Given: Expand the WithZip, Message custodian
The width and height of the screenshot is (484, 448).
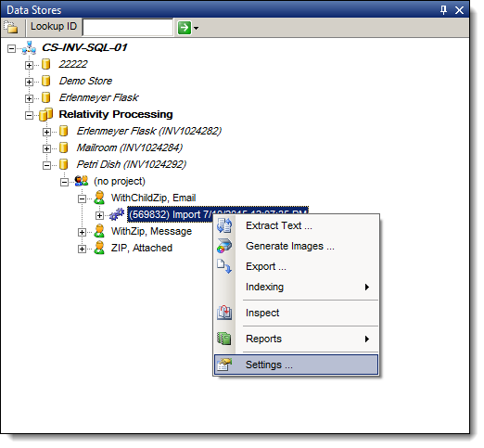Looking at the screenshot, I should pos(82,232).
